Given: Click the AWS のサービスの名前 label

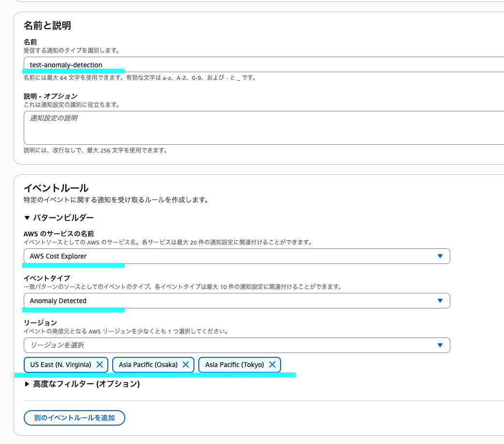Looking at the screenshot, I should pos(59,234).
